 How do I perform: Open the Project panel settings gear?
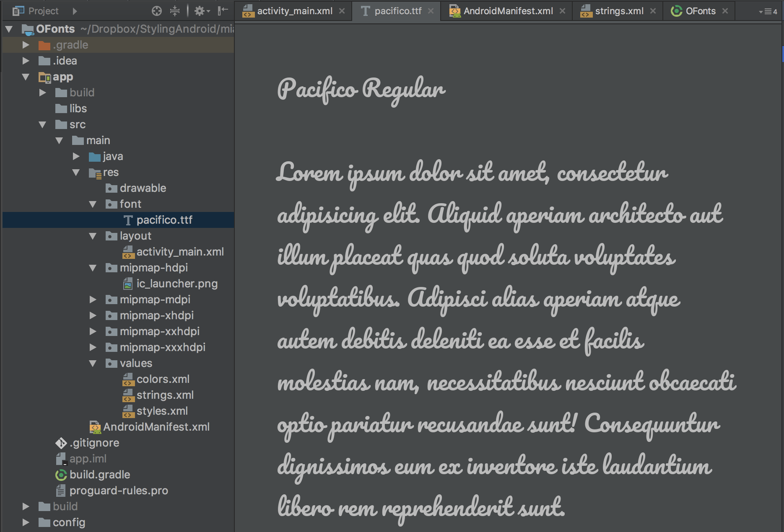[x=202, y=11]
